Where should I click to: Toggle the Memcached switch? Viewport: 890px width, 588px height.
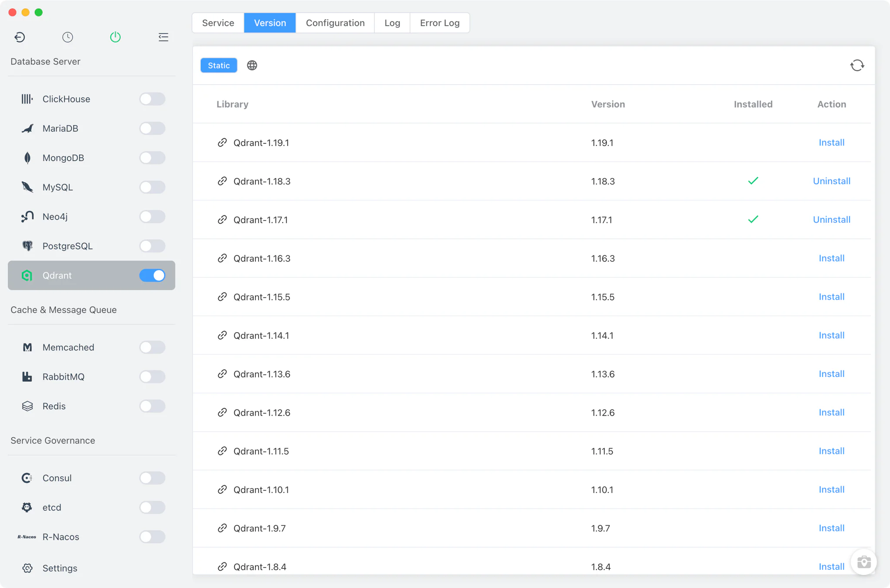pyautogui.click(x=152, y=347)
